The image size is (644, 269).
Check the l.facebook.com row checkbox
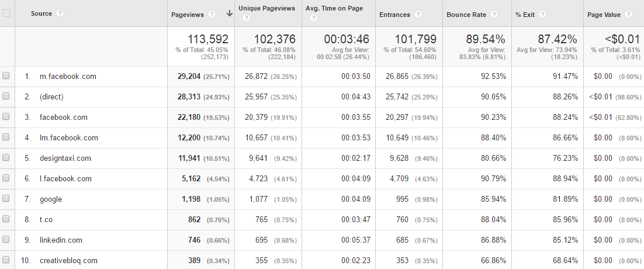point(6,178)
